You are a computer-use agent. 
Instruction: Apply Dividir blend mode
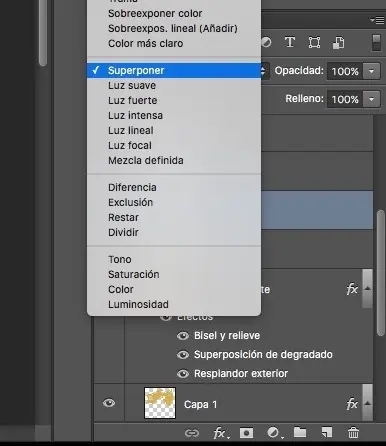pos(174,233)
